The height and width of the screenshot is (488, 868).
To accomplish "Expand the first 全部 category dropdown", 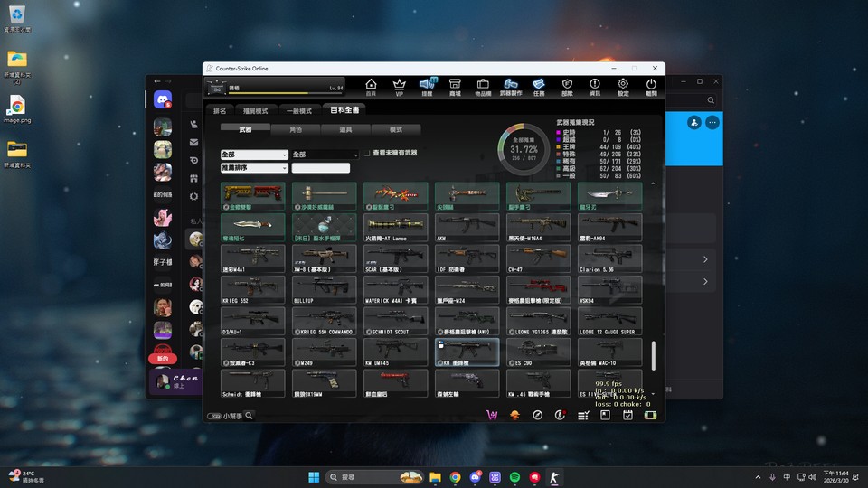I will coord(254,155).
